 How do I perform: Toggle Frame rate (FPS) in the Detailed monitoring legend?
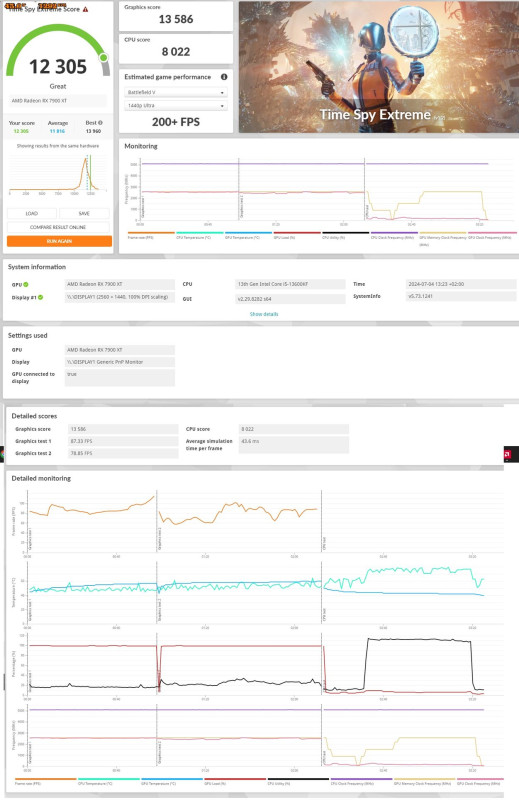coord(45,782)
